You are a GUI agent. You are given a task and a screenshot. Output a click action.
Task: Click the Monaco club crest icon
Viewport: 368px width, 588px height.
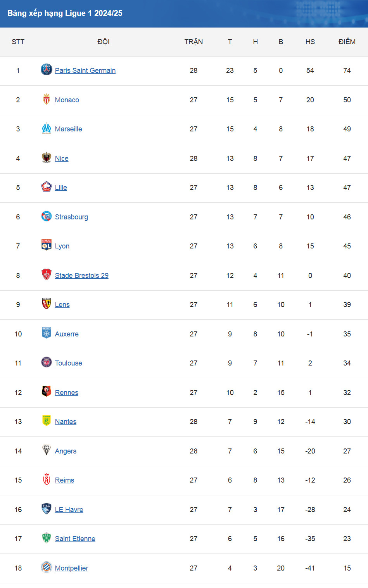pos(47,99)
